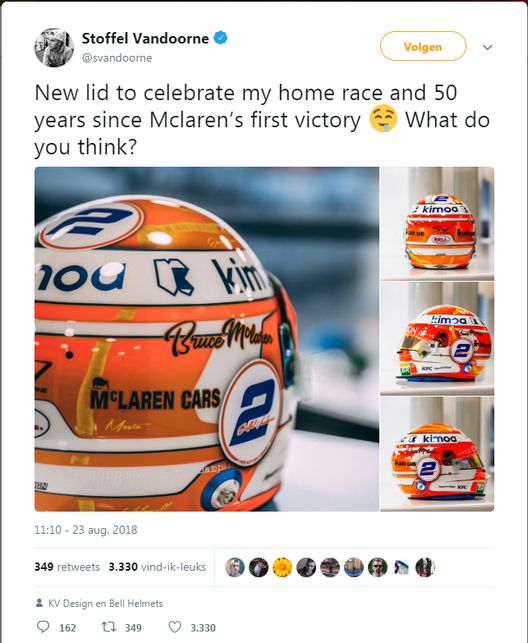View the 349 retweets list
The height and width of the screenshot is (643, 528).
click(67, 567)
